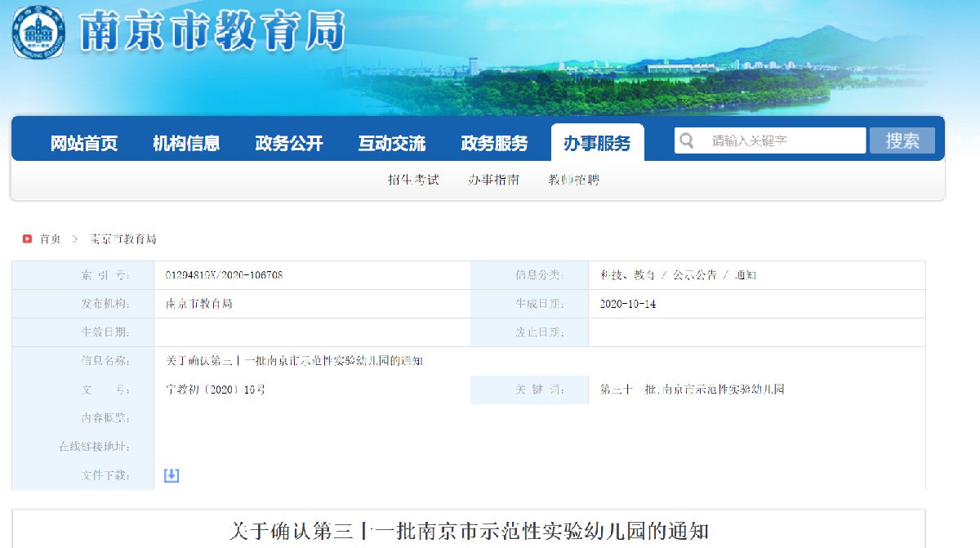Navigate to 政务服务 in the nav bar
This screenshot has height=548, width=980.
pyautogui.click(x=494, y=144)
